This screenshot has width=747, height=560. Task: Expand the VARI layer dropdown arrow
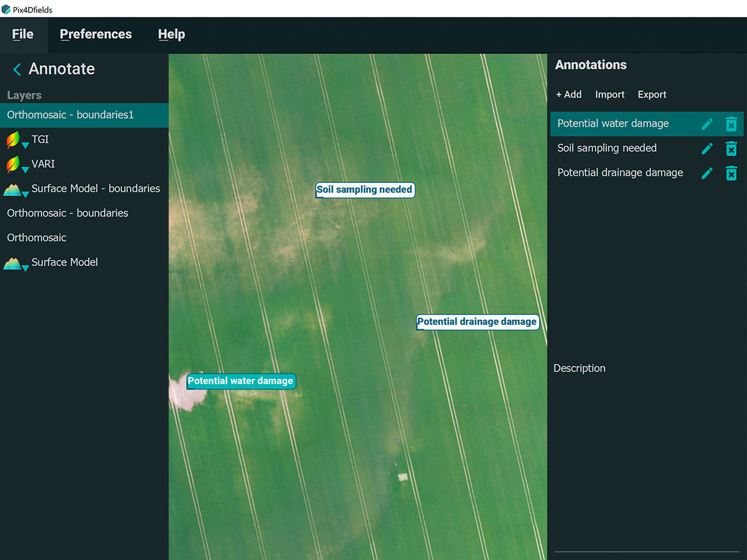click(25, 170)
